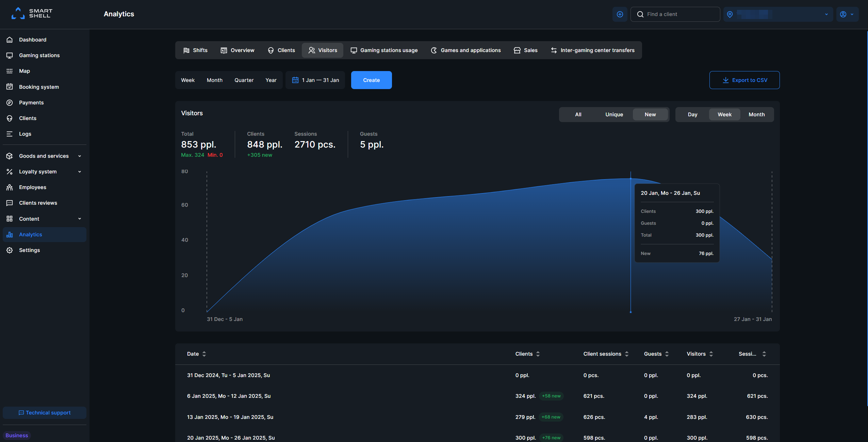Click the Games and applications icon
Viewport: 868px width, 442px height.
tap(434, 50)
